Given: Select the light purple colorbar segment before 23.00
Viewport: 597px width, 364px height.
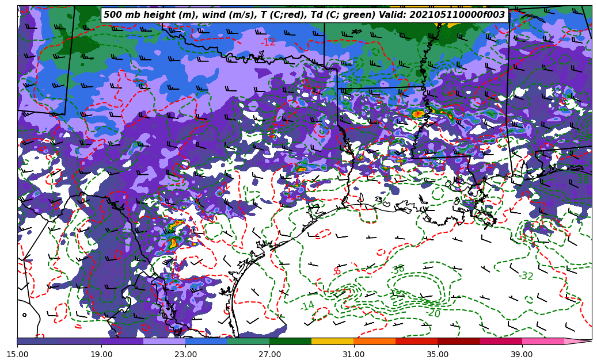Looking at the screenshot, I should [165, 341].
